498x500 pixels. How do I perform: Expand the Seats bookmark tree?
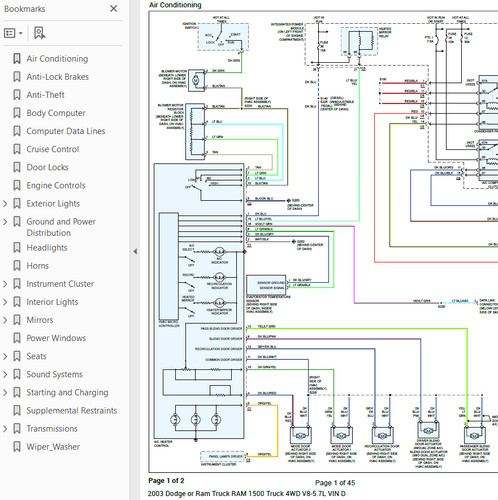pyautogui.click(x=5, y=356)
